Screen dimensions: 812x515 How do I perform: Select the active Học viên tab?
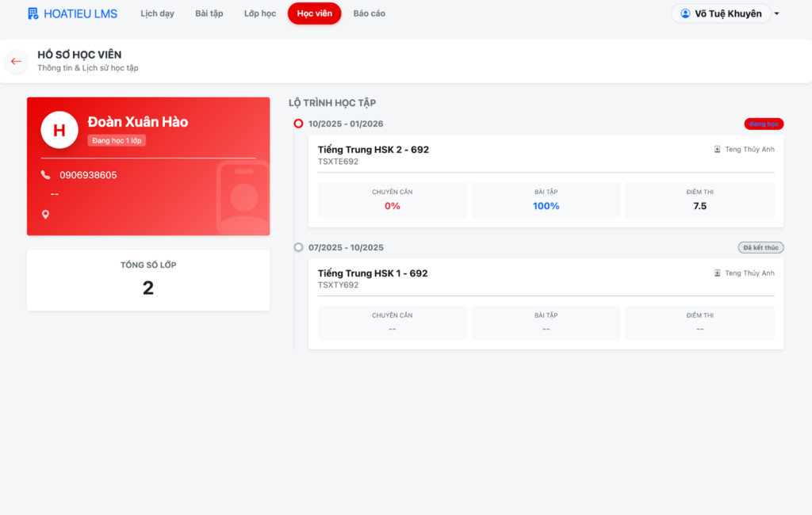315,13
